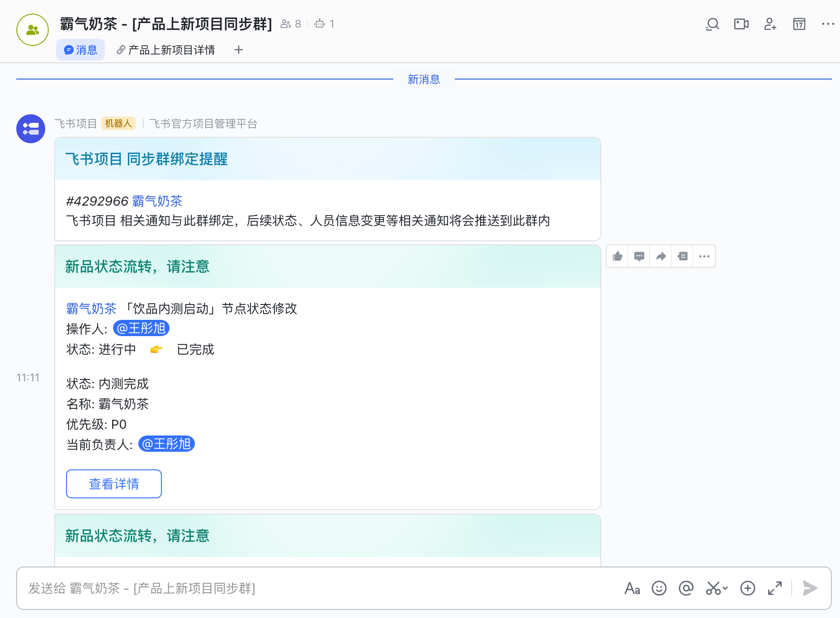
Task: Open the calendar icon in header
Action: pos(799,24)
